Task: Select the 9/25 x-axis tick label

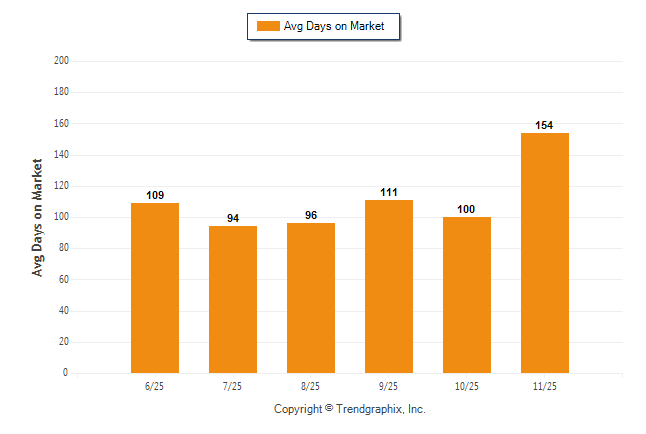Action: click(x=389, y=385)
